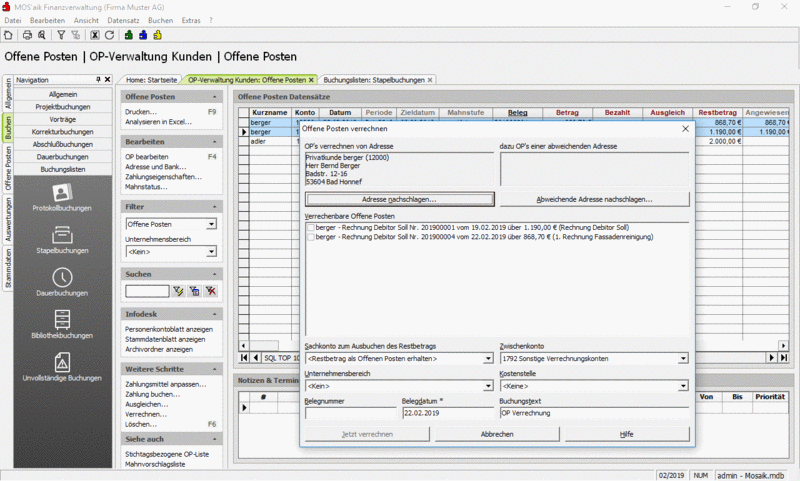This screenshot has height=481, width=800.
Task: Open the Kostenstelle dropdown
Action: [683, 386]
